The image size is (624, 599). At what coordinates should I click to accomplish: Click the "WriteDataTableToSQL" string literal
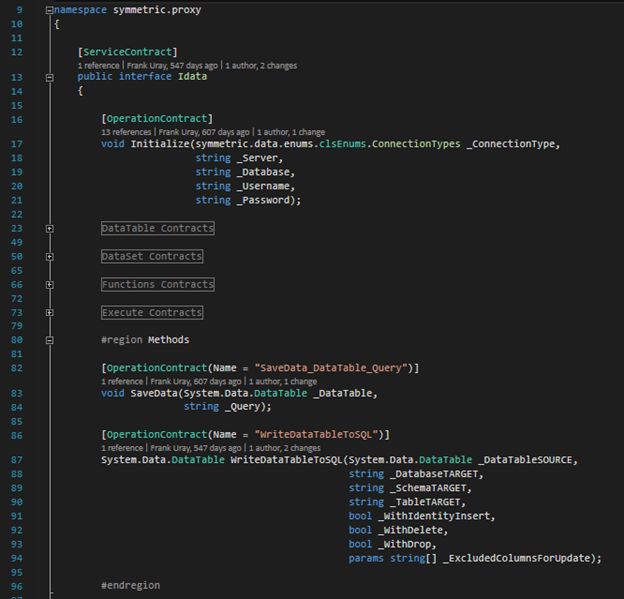point(316,435)
